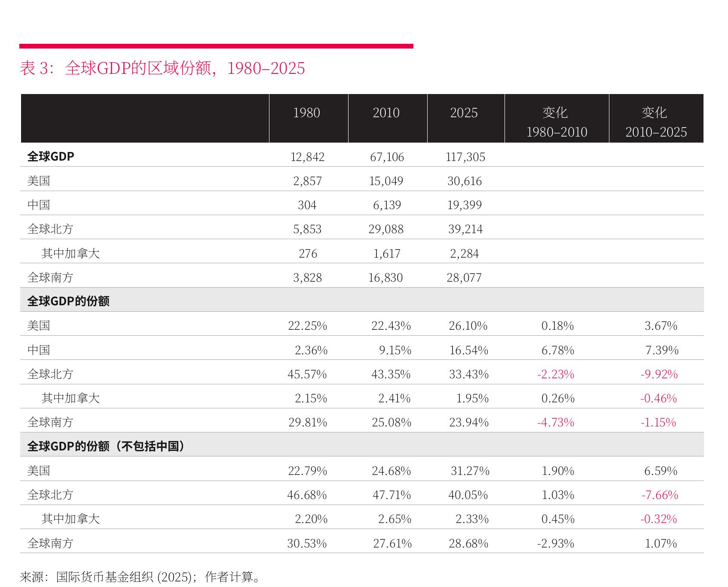This screenshot has height=587, width=728.
Task: Select the 2010 column header
Action: pos(386,113)
